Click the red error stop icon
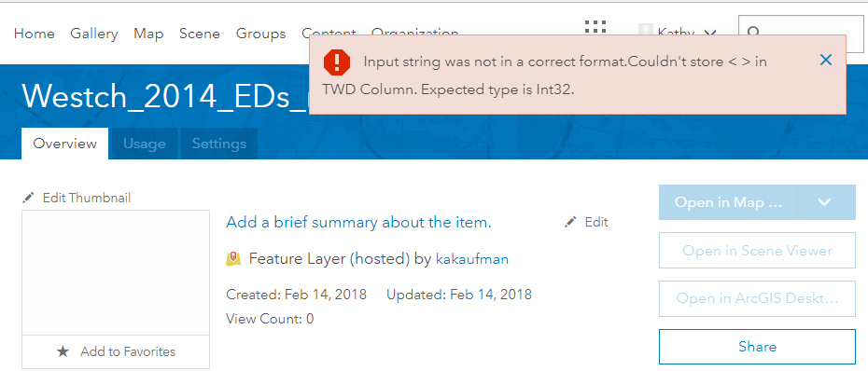Screen dimensions: 868x371 [337, 62]
